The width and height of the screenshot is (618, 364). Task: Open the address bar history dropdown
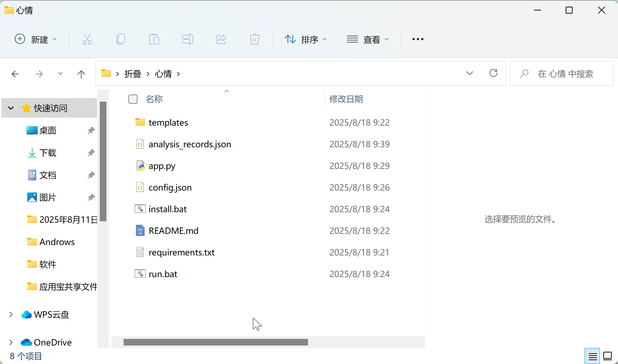pos(470,73)
